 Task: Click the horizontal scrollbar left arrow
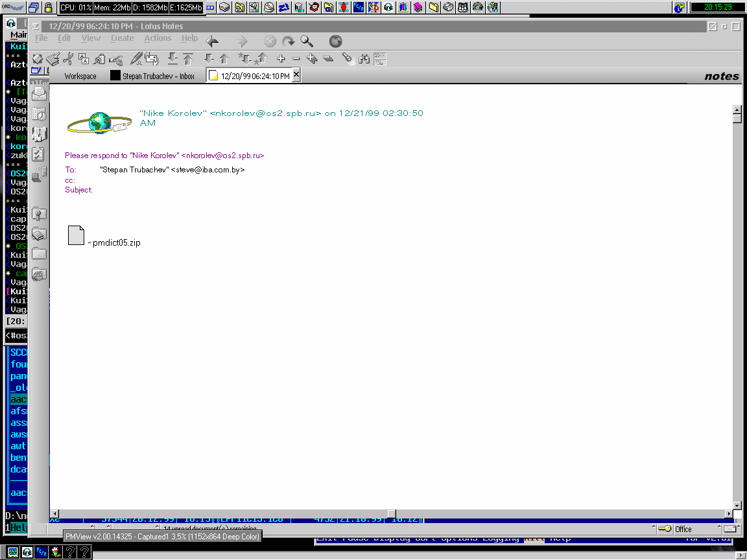point(54,514)
